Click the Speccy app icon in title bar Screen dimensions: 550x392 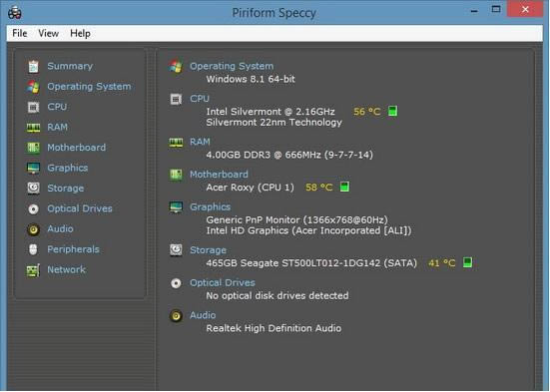(x=15, y=13)
